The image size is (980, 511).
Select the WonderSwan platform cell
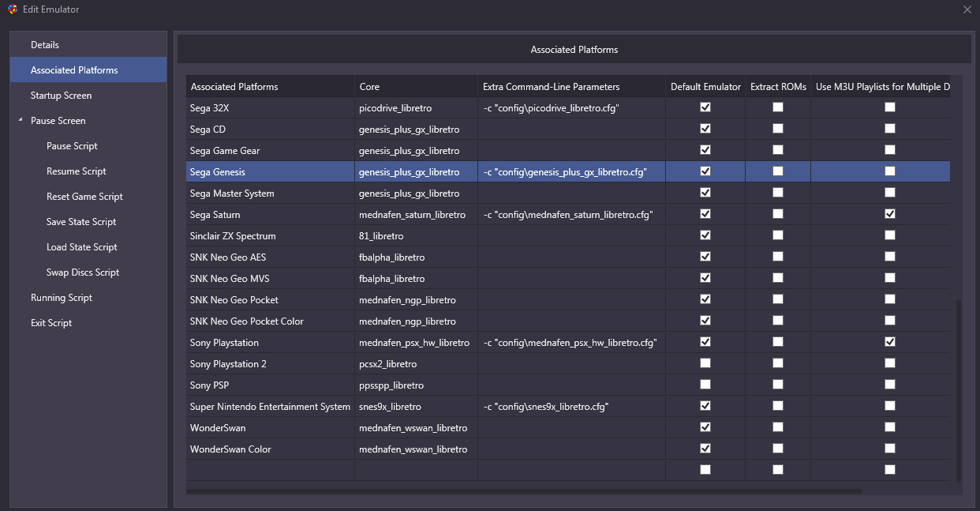pyautogui.click(x=271, y=427)
